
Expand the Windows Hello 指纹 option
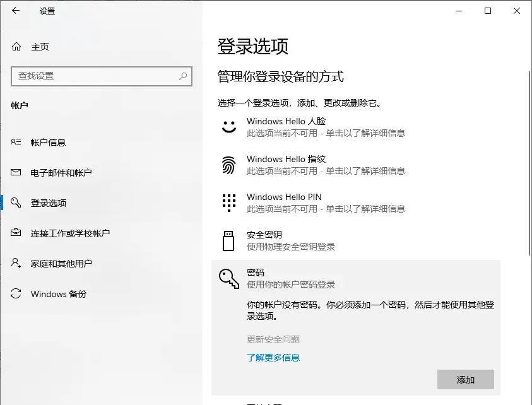356,165
